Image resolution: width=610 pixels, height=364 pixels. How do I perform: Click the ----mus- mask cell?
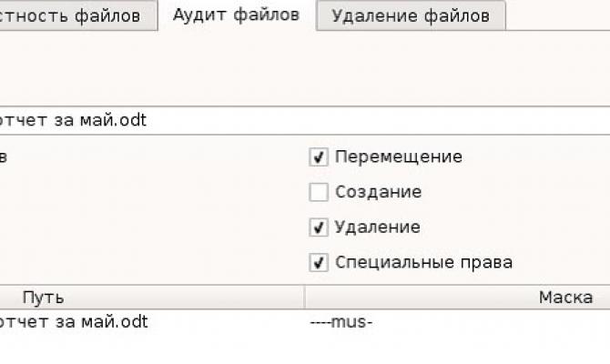pos(341,322)
